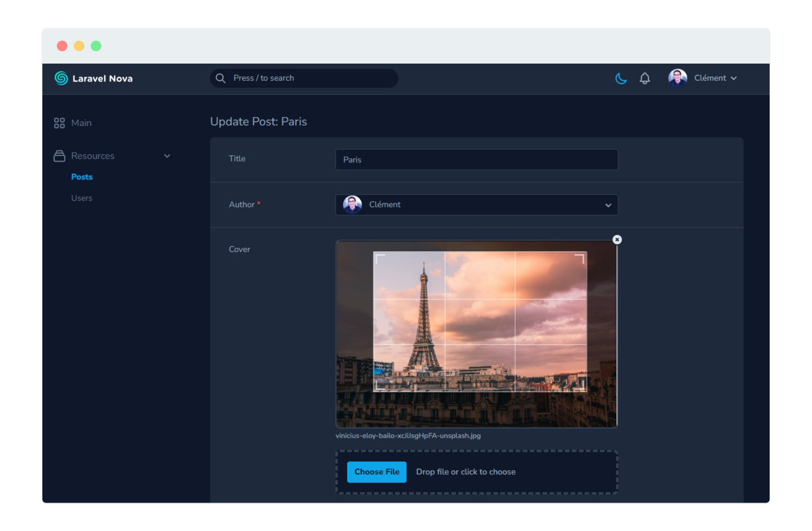This screenshot has height=531, width=812.
Task: Click the Title field containing Paris
Action: (476, 160)
